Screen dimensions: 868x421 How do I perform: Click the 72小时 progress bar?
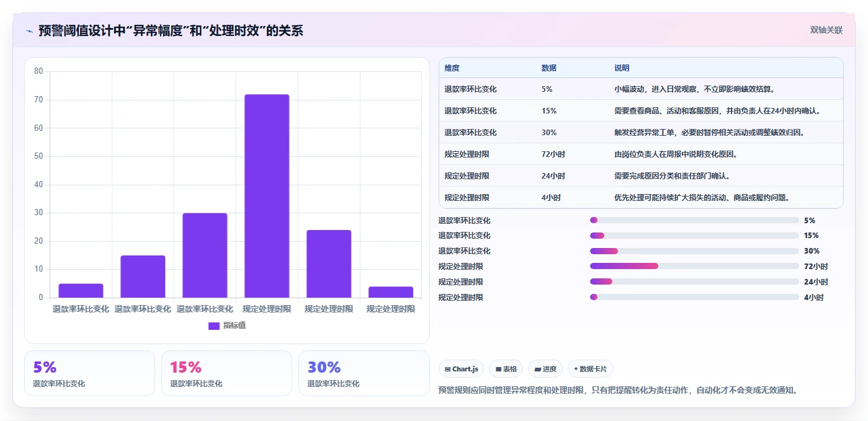point(694,266)
